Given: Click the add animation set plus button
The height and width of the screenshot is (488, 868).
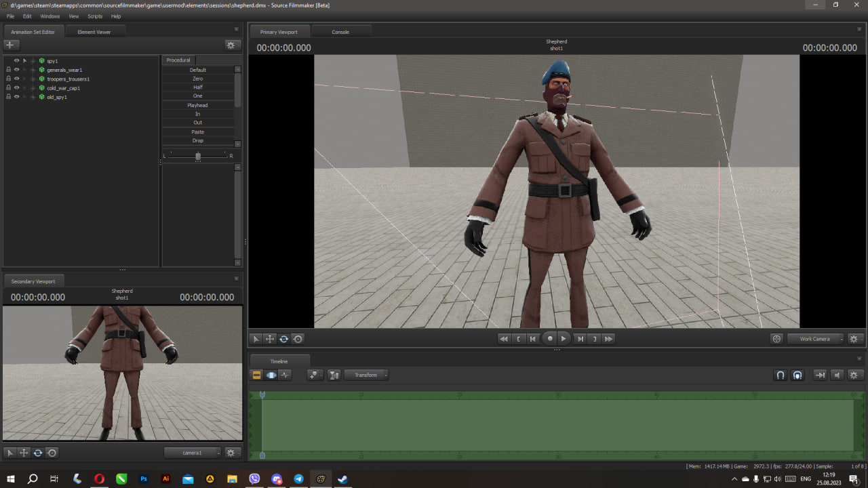Looking at the screenshot, I should coord(11,45).
